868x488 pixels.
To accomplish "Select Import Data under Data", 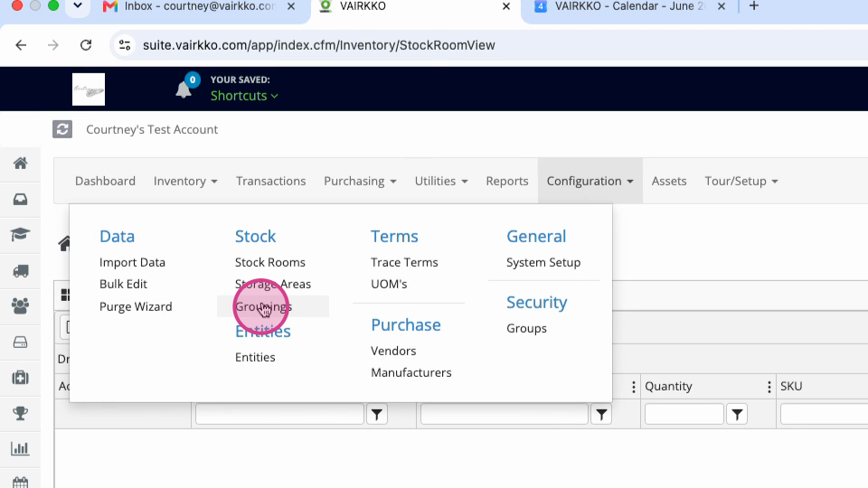I will click(x=132, y=263).
